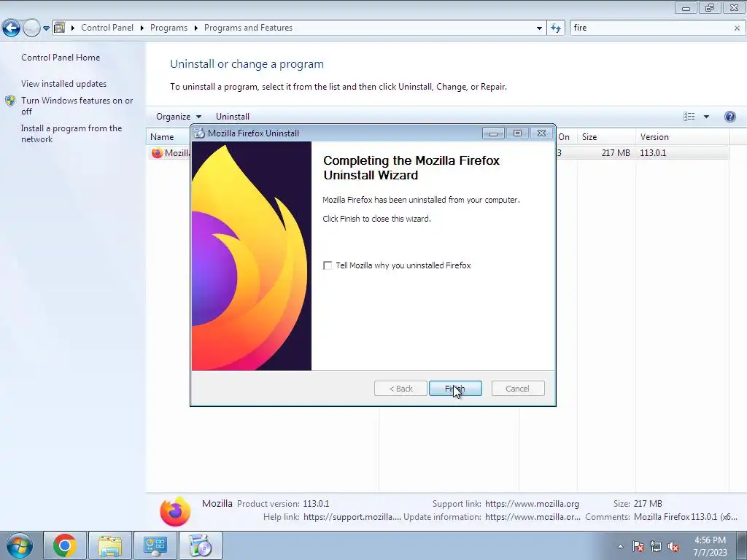The image size is (747, 560).
Task: Click the Mozilla Firefox Uninstall title bar icon
Action: point(199,133)
